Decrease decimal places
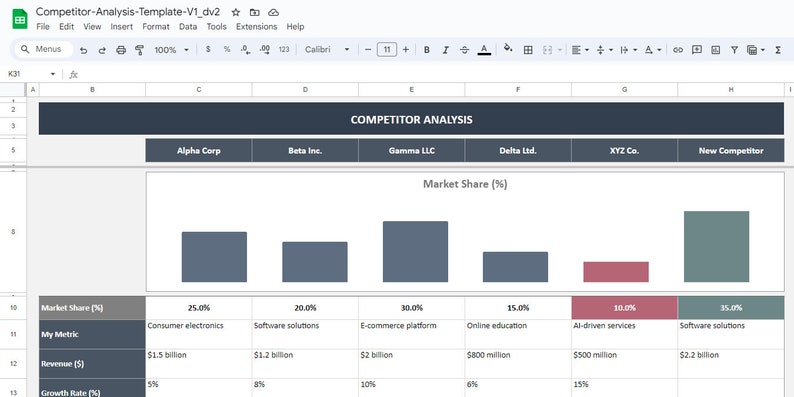 [x=246, y=49]
